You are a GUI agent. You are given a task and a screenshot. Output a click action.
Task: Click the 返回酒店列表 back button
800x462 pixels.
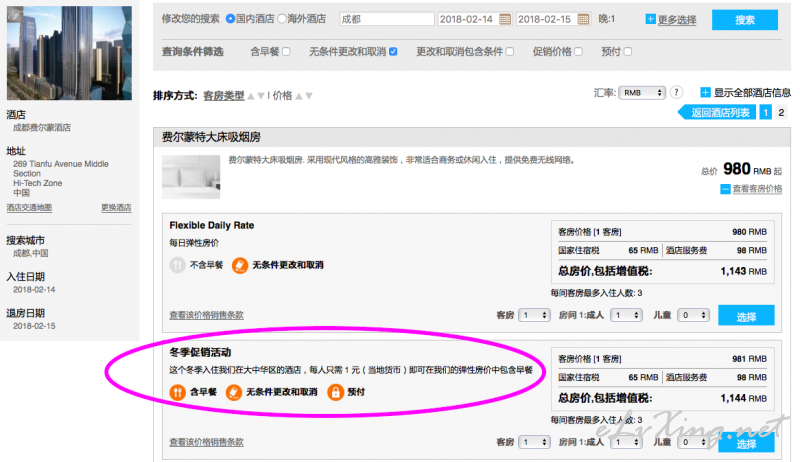pyautogui.click(x=716, y=112)
